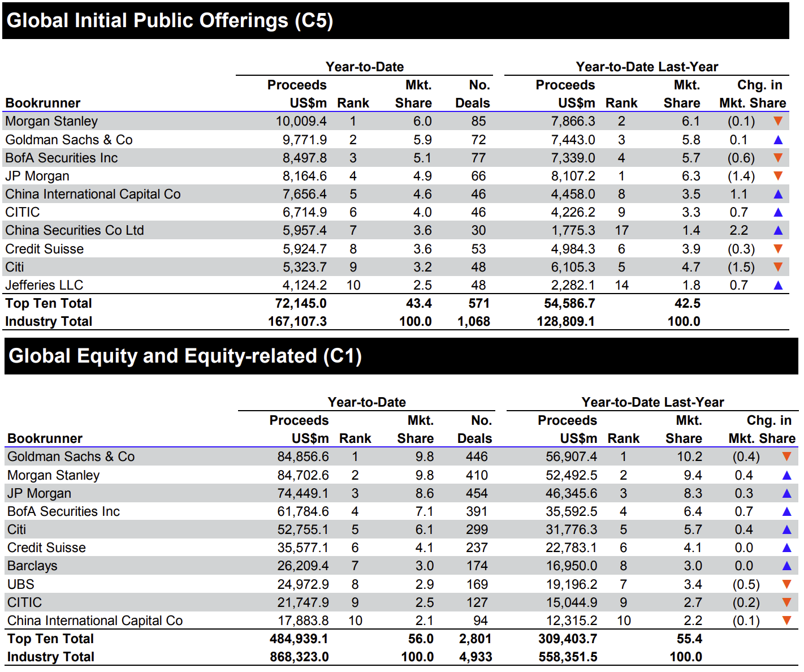The height and width of the screenshot is (672, 804).
Task: Click the UBS bookrunner name
Action: (21, 584)
